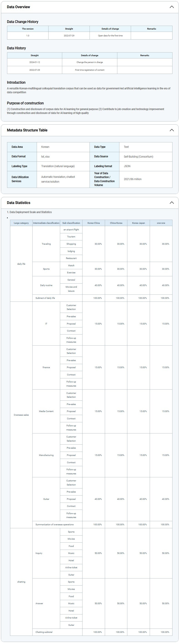Collapse the Data Statistics section chevron
Screen dimensions: 180x644
pos(172,202)
